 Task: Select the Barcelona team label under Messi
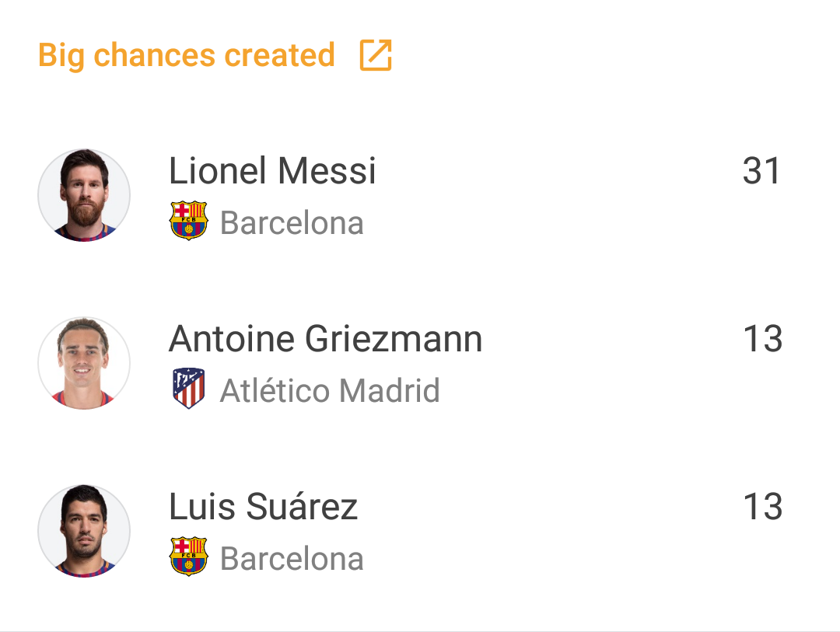292,223
